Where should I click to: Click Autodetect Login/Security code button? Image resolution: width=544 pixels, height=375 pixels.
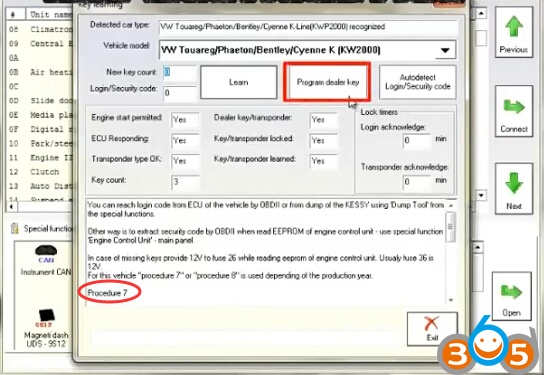coord(417,82)
